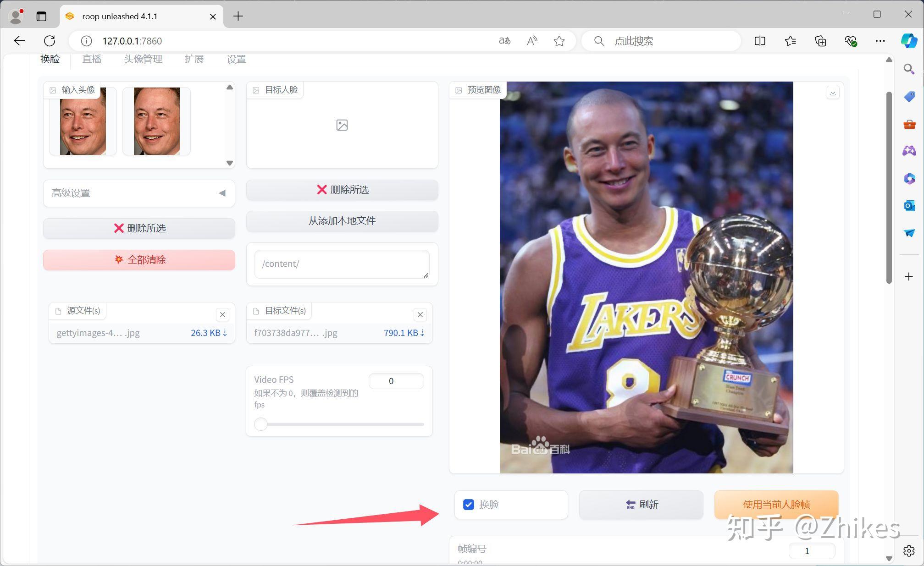Click the 帧编号 number field
The width and height of the screenshot is (924, 566).
pyautogui.click(x=812, y=551)
